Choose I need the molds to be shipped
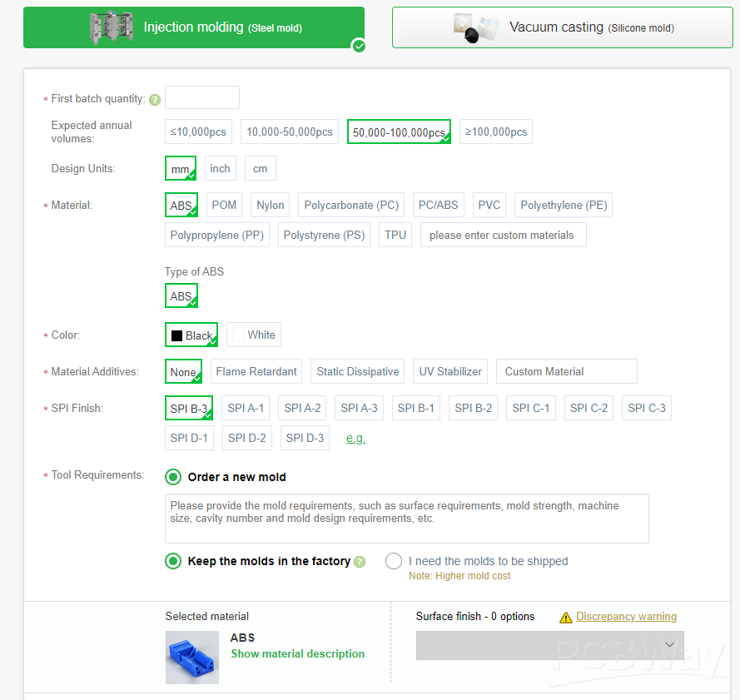 point(394,561)
